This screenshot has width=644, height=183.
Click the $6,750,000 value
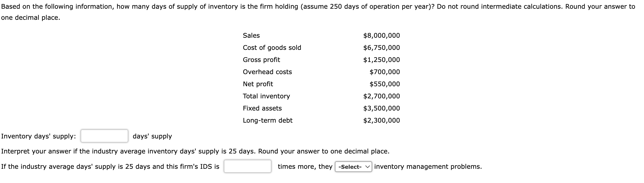pos(382,47)
